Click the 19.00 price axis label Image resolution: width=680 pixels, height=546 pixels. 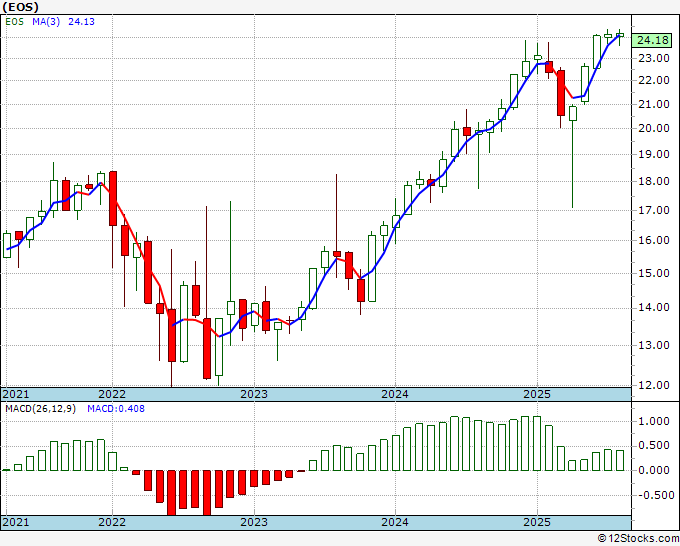654,154
